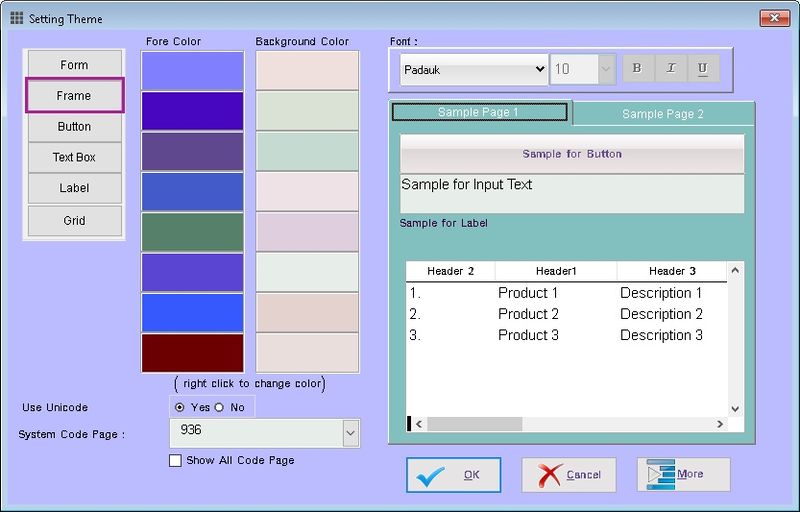800x512 pixels.
Task: Select the Text Box theme element button
Action: point(74,158)
